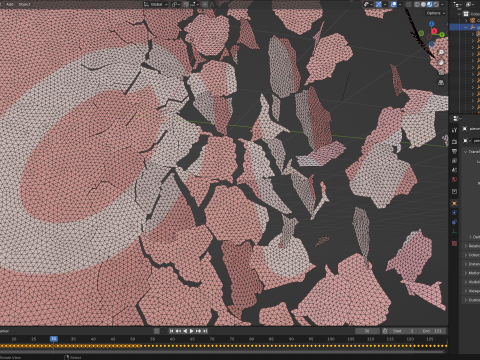Jump to previous keyframe in timeline
This screenshot has height=360, width=480.
tap(178, 331)
